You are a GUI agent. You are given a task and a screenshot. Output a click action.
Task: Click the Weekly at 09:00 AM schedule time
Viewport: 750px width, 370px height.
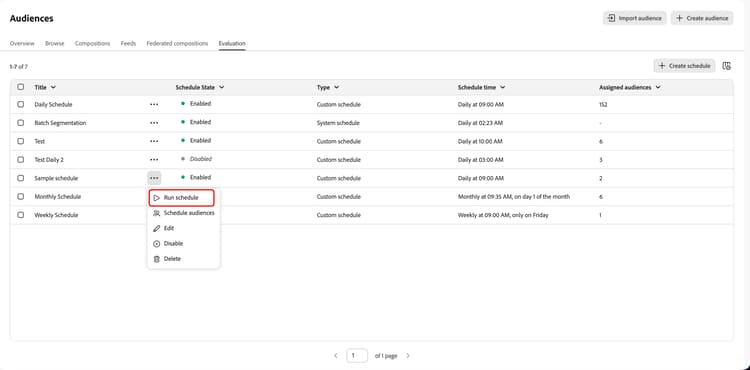click(503, 215)
